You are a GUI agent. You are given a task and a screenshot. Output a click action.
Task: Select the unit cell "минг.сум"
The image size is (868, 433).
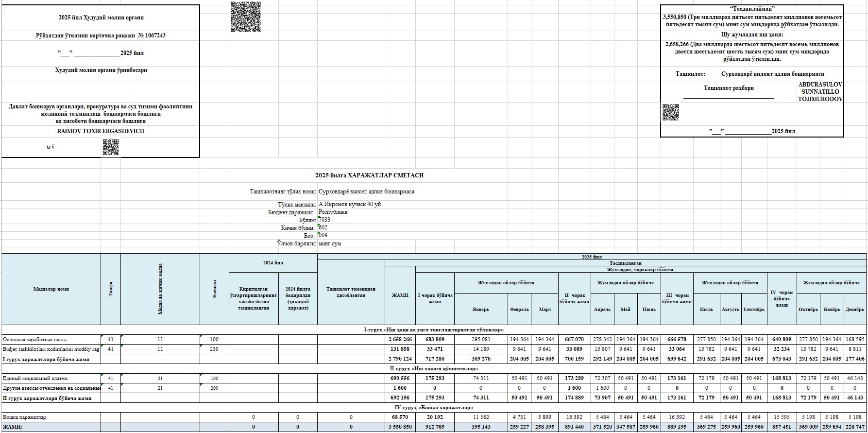(x=330, y=243)
